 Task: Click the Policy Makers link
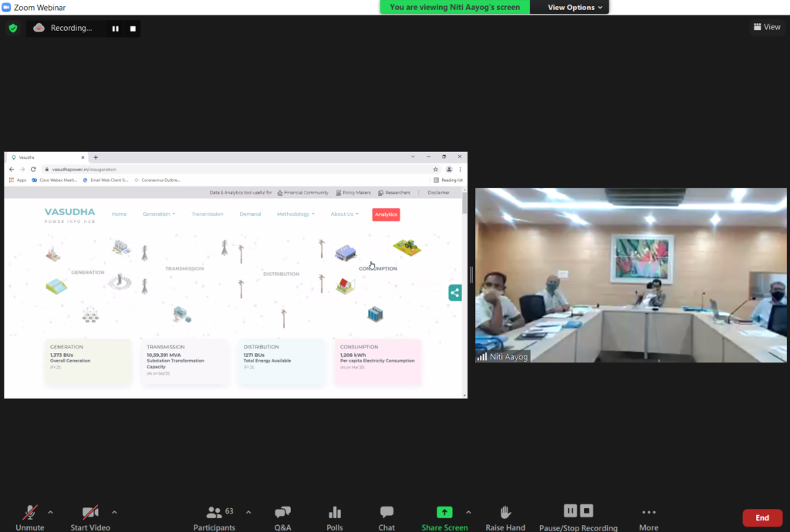click(x=353, y=193)
